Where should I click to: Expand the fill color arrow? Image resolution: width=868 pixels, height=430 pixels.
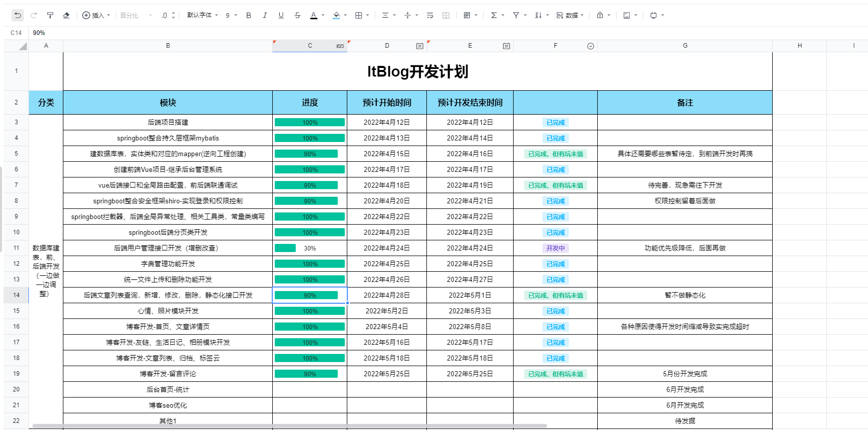[345, 15]
